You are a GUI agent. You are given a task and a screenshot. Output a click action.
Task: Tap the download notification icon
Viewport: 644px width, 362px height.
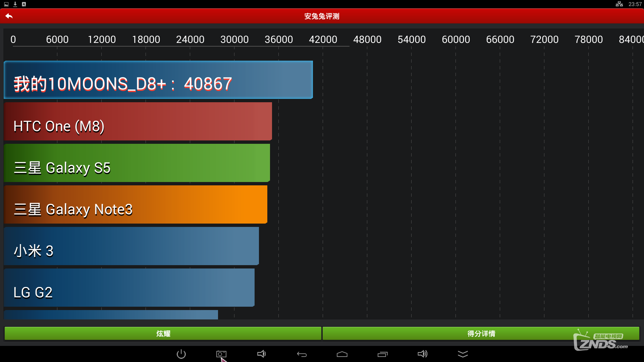15,4
